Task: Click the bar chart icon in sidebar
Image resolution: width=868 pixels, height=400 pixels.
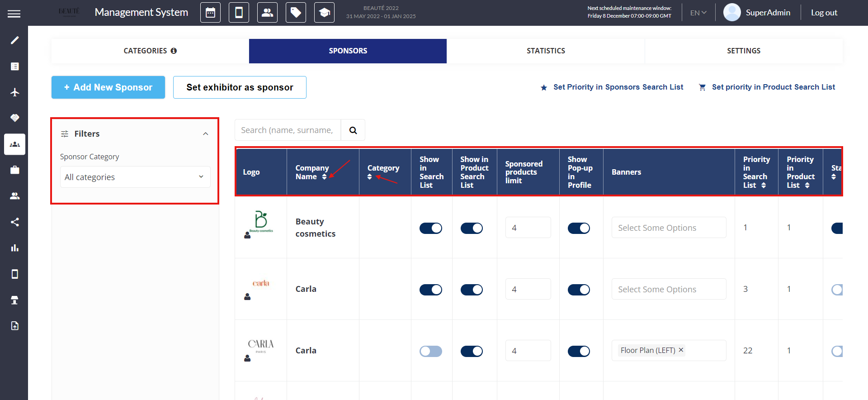Action: point(14,248)
